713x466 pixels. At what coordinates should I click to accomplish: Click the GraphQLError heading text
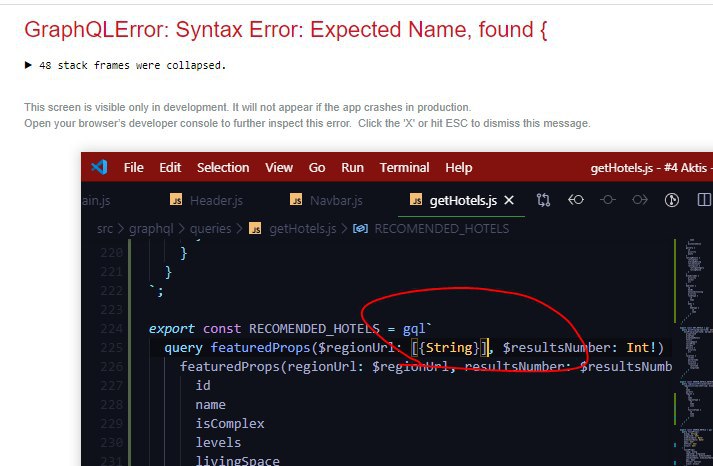point(285,30)
